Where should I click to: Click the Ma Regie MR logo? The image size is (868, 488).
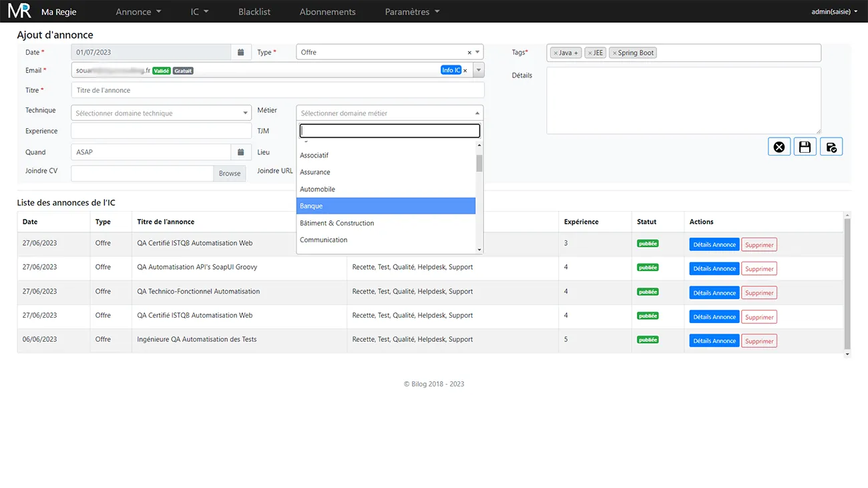[x=20, y=11]
